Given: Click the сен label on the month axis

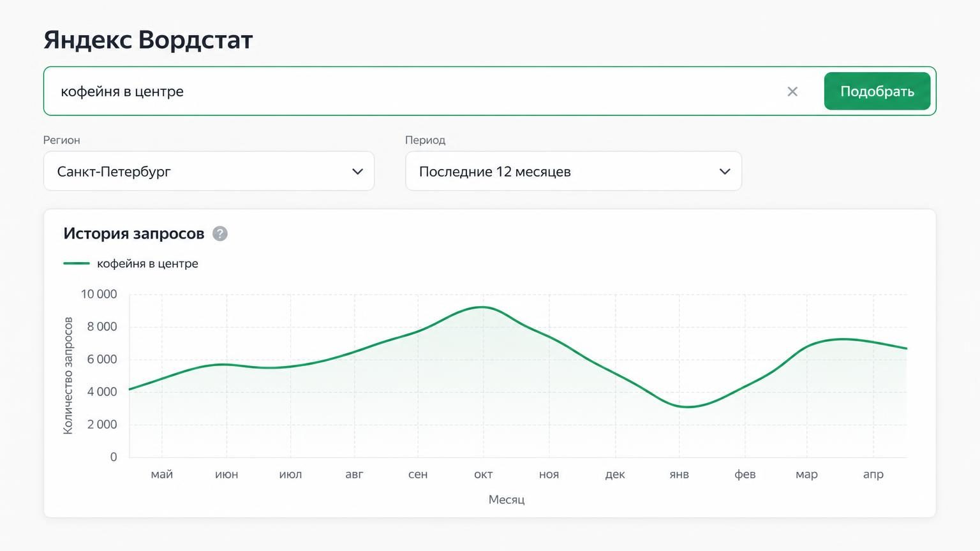Looking at the screenshot, I should pos(418,474).
